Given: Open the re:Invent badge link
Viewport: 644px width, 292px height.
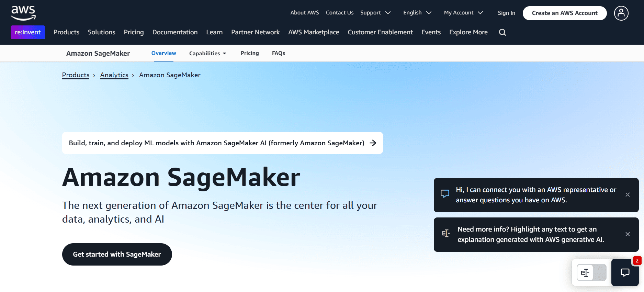Looking at the screenshot, I should 28,32.
